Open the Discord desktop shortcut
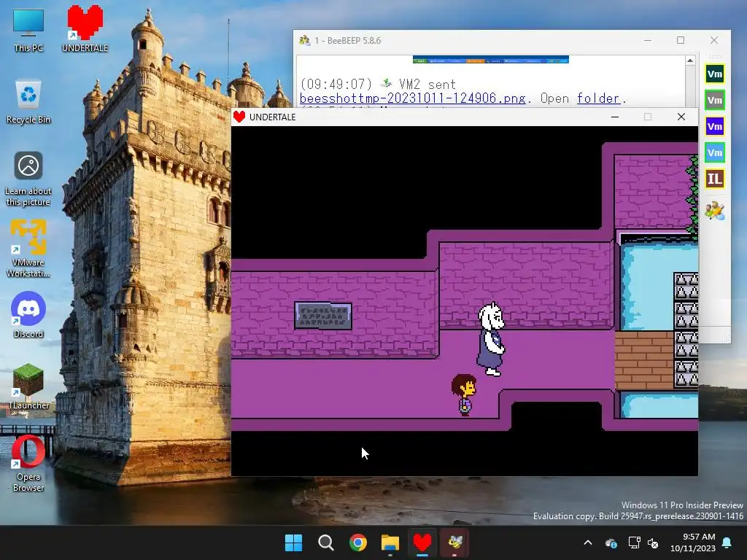The height and width of the screenshot is (560, 747). point(28,315)
